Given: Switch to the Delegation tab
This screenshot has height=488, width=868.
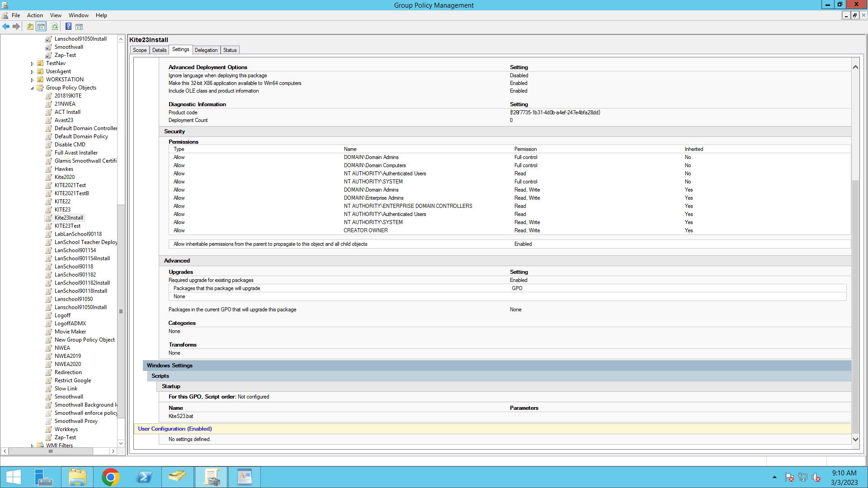Looking at the screenshot, I should [206, 50].
